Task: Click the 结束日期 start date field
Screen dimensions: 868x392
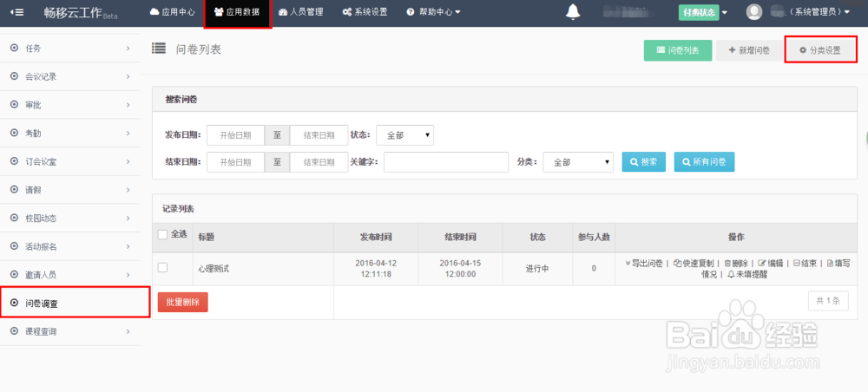Action: [x=236, y=162]
